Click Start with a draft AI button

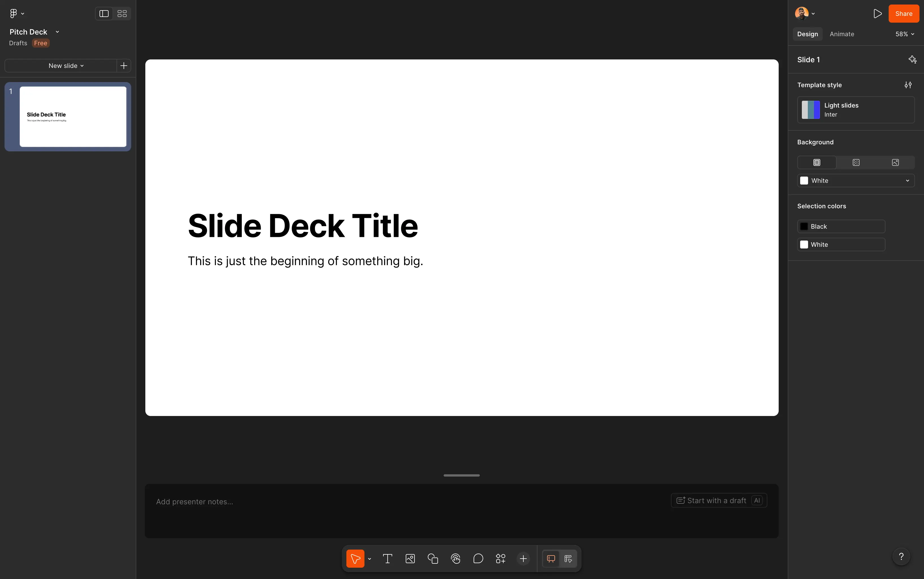coord(718,501)
